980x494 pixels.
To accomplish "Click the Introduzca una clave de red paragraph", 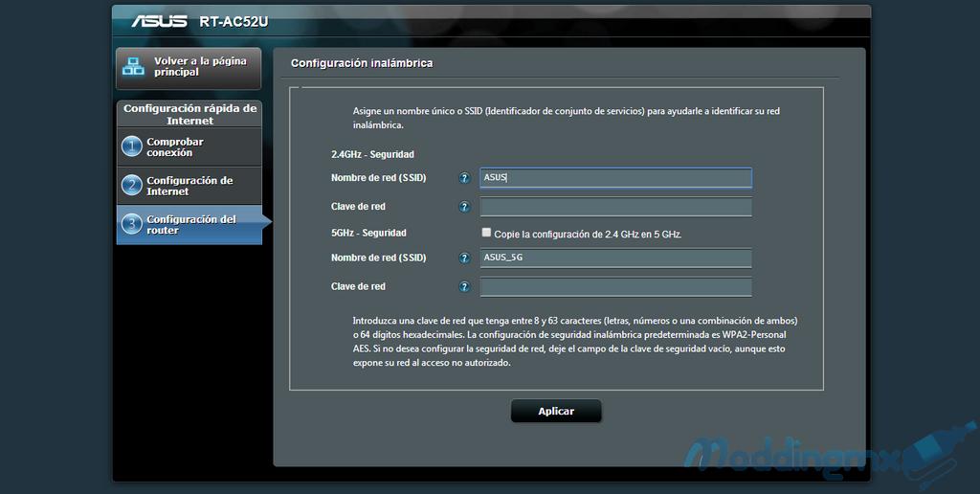I will (575, 342).
